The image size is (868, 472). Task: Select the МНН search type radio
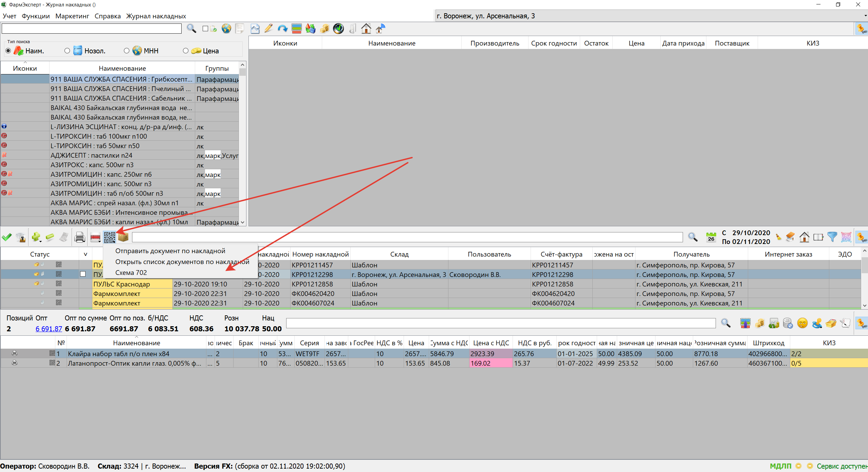[127, 51]
